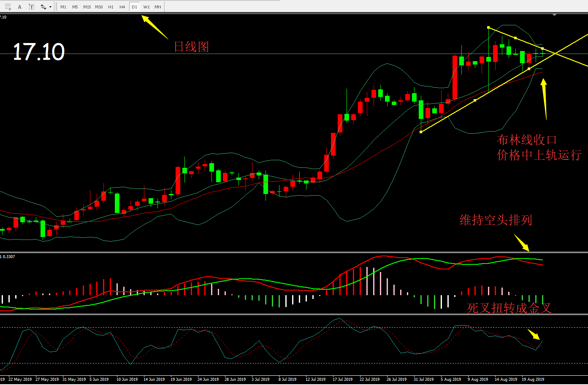588x385 pixels.
Task: Select the Fibonacci retracement tool
Action: point(8,7)
